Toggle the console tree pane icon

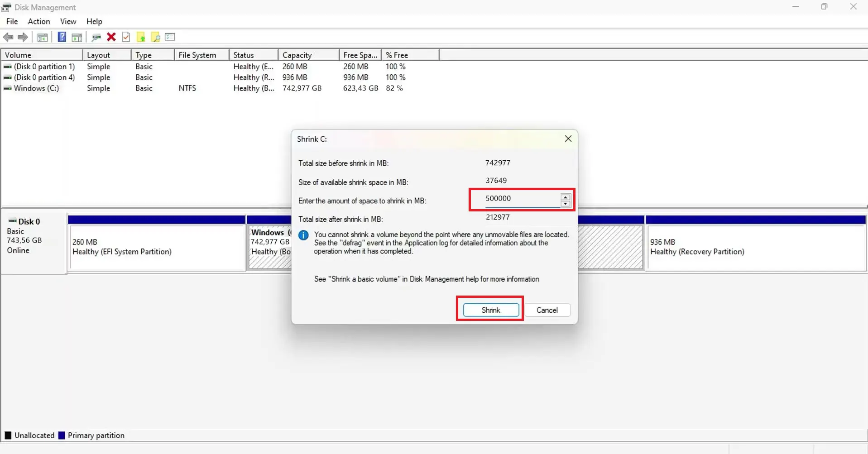pos(42,37)
